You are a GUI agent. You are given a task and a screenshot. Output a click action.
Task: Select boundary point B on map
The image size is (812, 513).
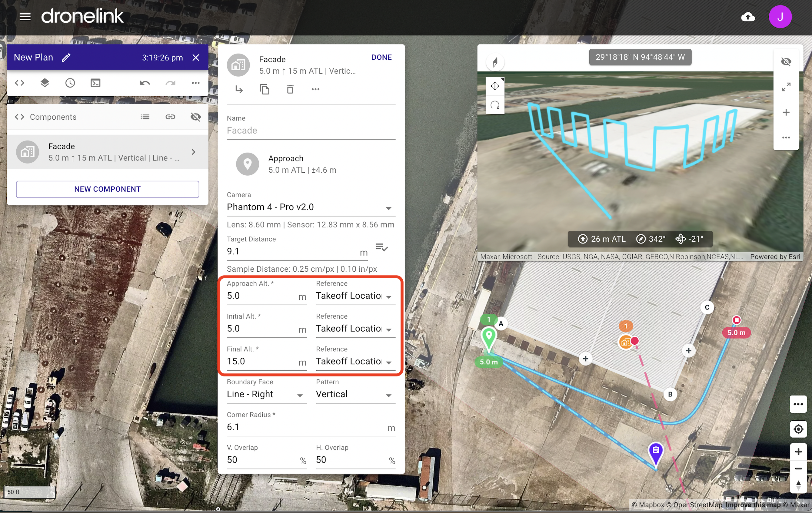(x=670, y=394)
